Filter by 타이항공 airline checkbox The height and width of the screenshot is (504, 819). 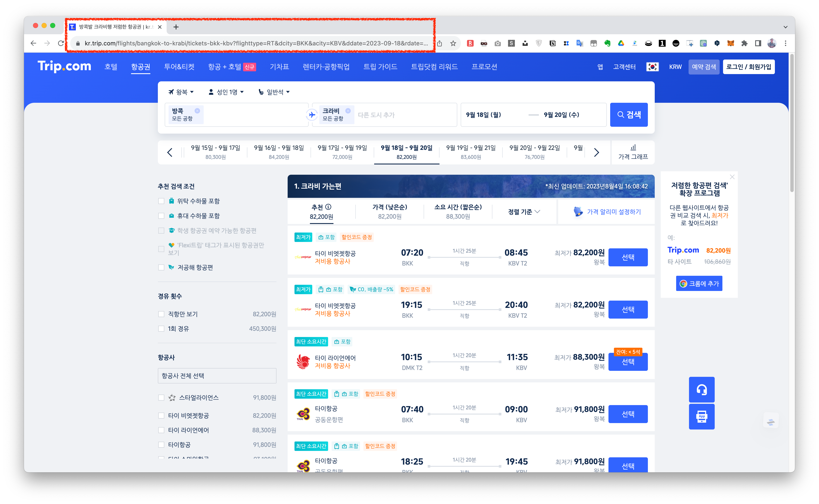(161, 445)
